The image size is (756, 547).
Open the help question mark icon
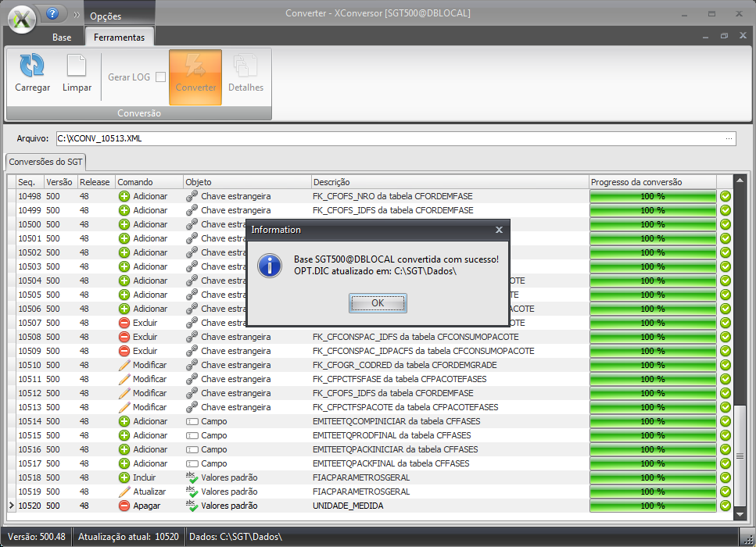click(x=52, y=14)
